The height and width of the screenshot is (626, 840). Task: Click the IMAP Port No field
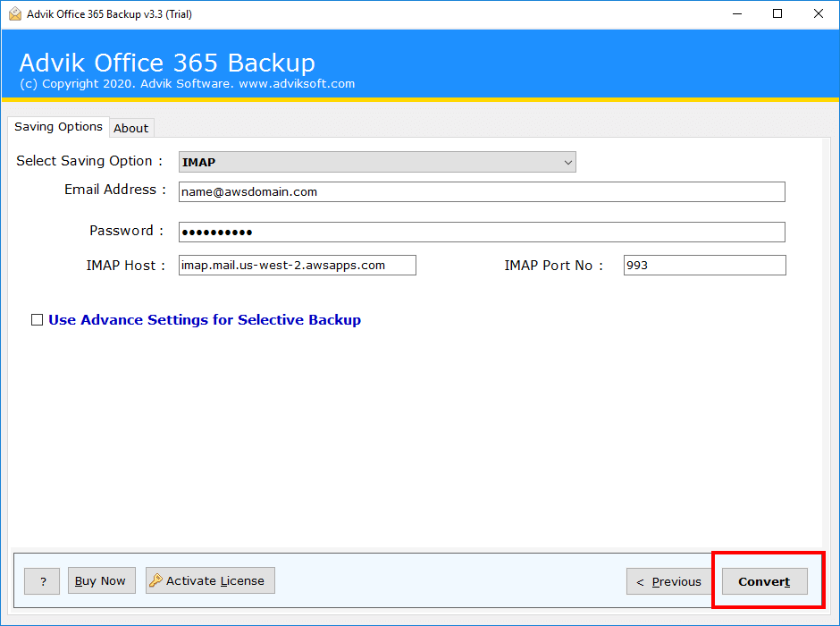[x=704, y=266]
